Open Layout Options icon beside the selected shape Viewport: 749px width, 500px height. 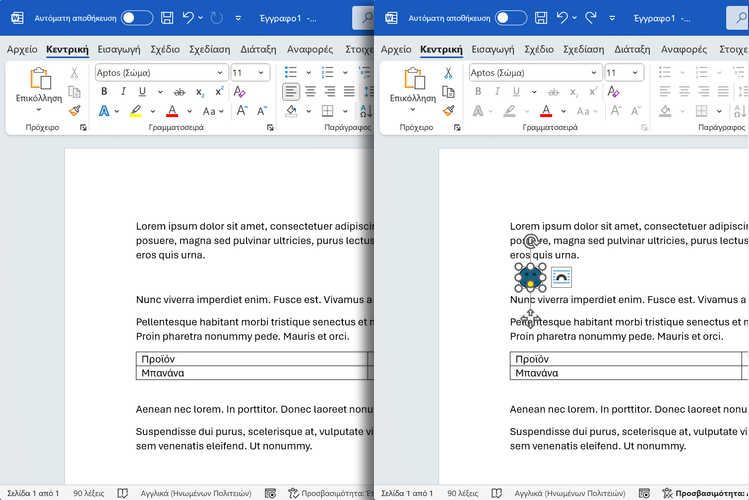tap(561, 277)
